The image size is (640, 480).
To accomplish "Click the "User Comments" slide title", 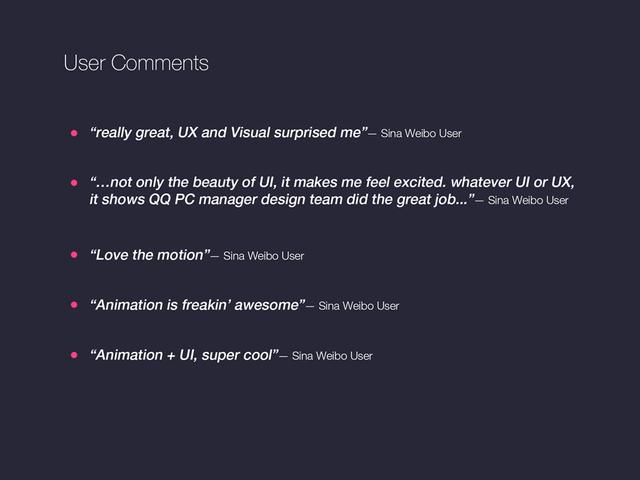I will coord(136,63).
